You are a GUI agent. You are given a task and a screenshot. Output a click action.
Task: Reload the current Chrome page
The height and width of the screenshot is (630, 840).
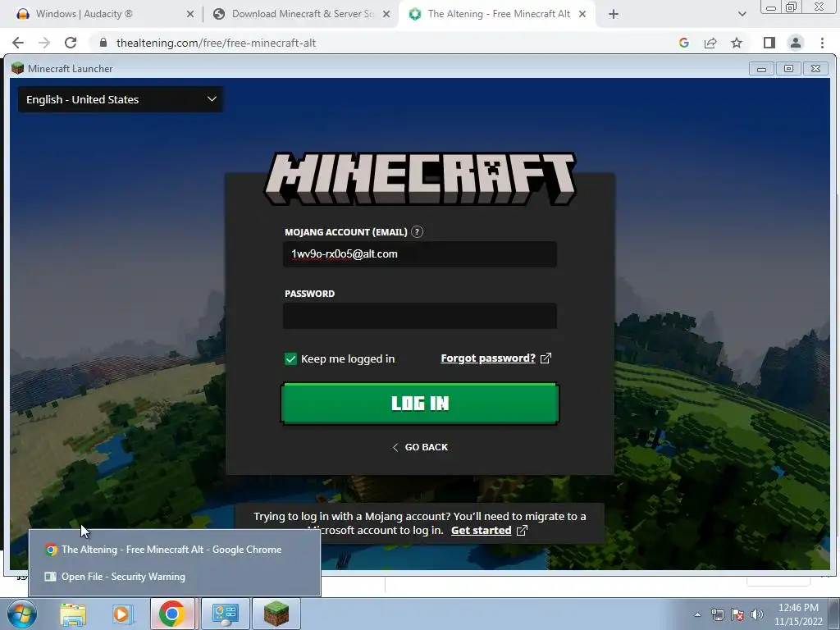click(x=71, y=43)
